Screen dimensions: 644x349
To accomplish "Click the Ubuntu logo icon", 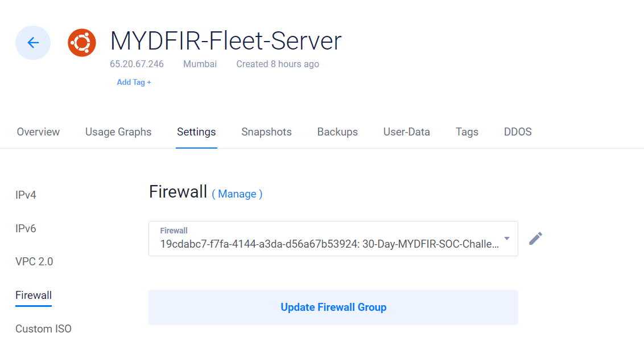I will click(82, 43).
